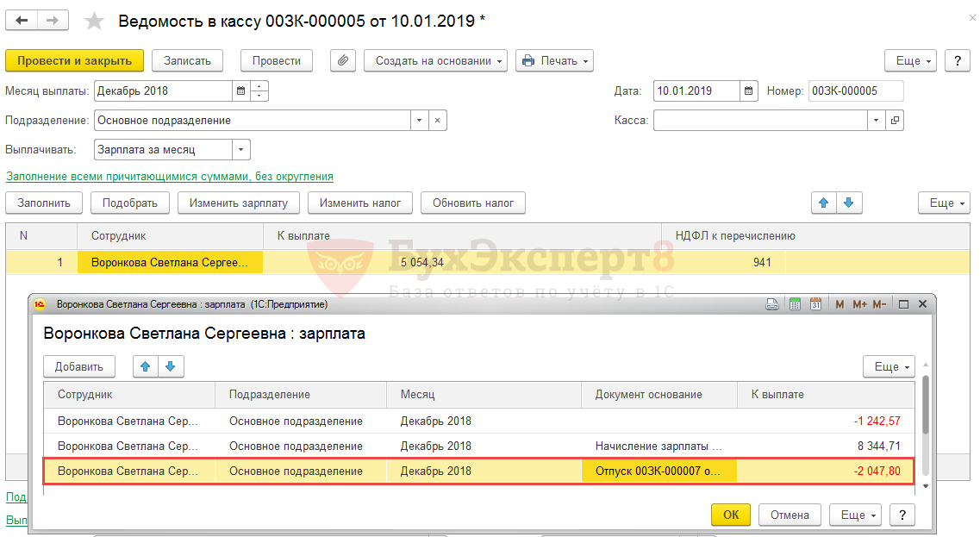The height and width of the screenshot is (537, 980).
Task: Open calendar for Месяц выплаты field
Action: point(240,91)
